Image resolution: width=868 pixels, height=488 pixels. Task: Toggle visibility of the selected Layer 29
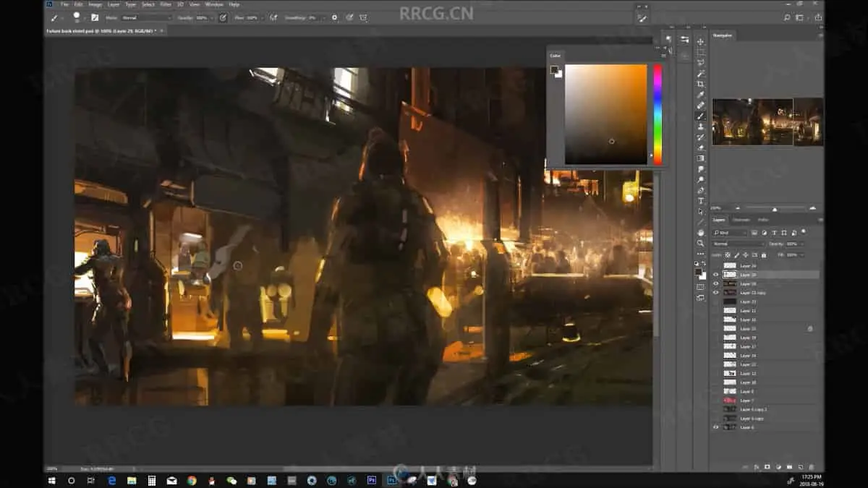(x=715, y=275)
